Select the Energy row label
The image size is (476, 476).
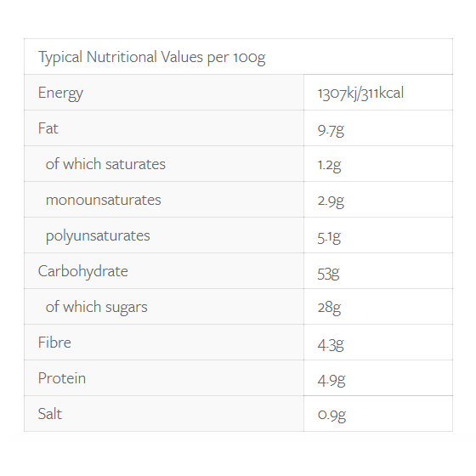point(60,93)
